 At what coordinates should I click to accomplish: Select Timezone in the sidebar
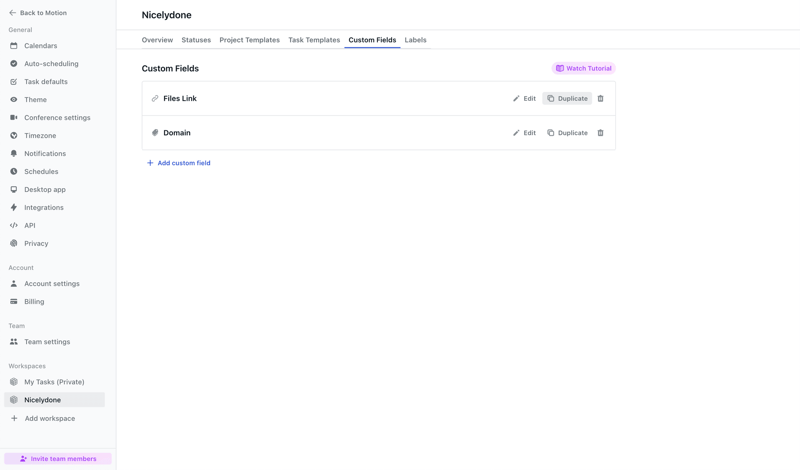click(x=40, y=135)
